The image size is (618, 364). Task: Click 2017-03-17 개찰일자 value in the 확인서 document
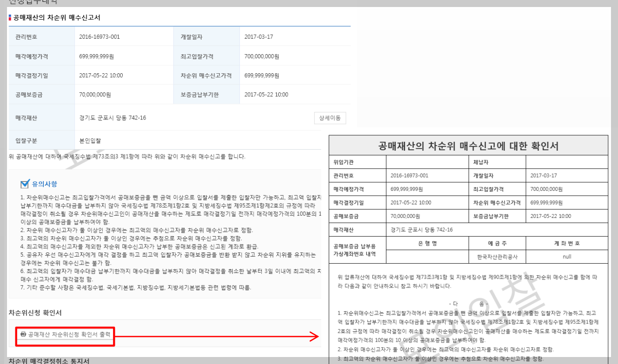pos(544,175)
